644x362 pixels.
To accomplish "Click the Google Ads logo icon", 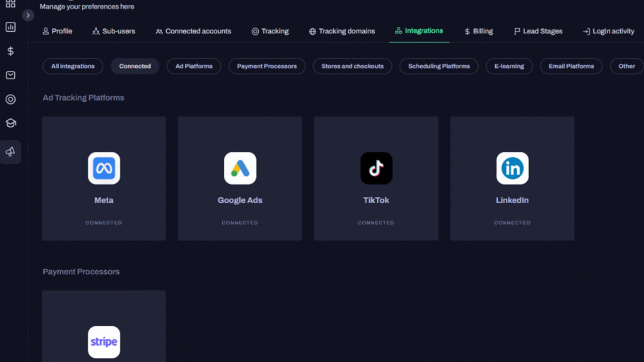I will [240, 168].
